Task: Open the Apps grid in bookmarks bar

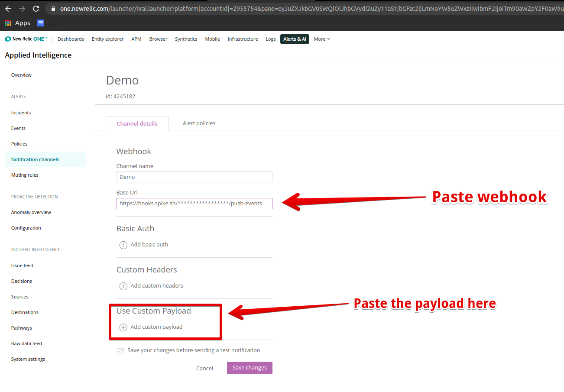Action: (18, 23)
